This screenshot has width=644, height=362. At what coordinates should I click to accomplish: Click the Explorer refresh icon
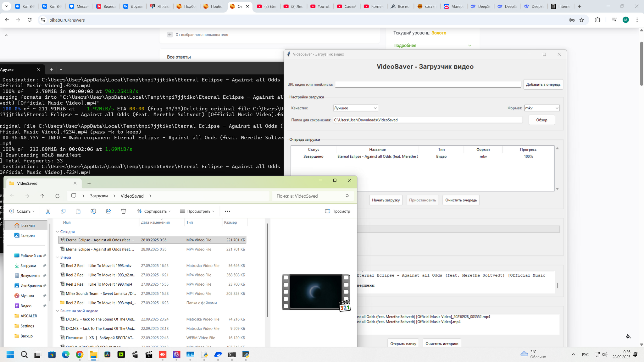pyautogui.click(x=57, y=196)
